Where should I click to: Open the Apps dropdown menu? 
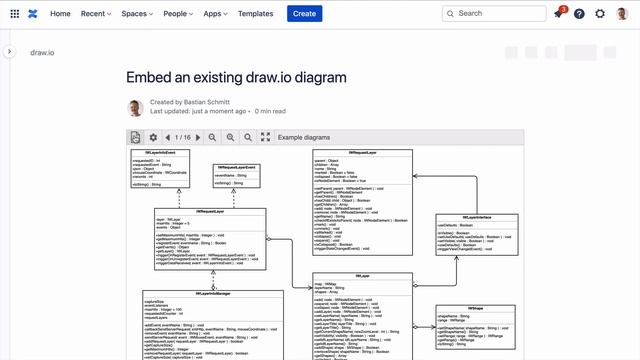click(x=215, y=13)
